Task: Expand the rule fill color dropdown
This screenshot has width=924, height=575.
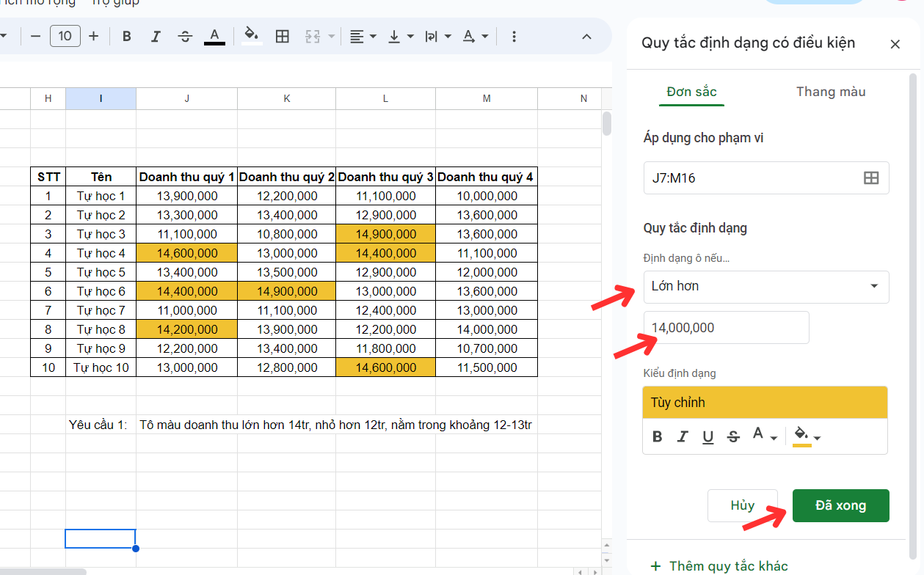Action: point(817,438)
